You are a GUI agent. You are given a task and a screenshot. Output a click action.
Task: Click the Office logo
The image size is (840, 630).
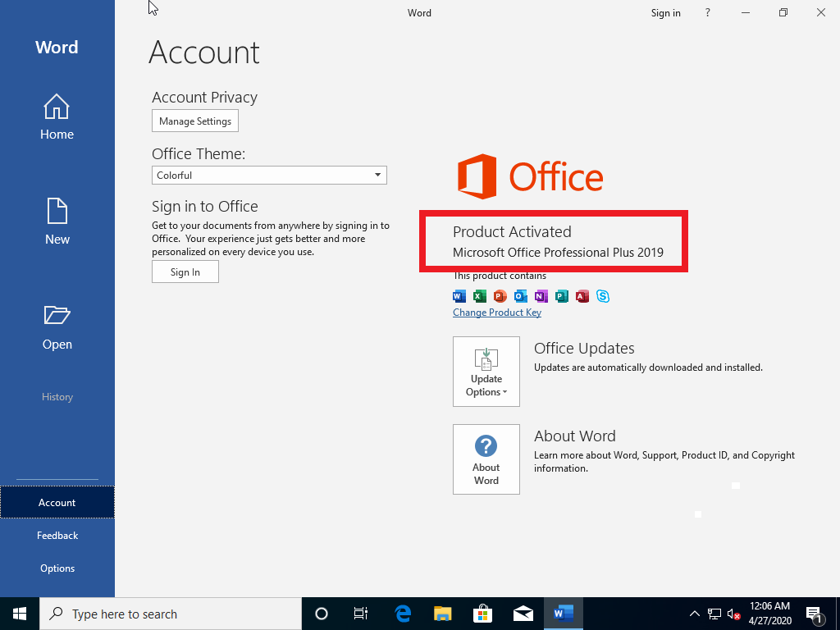pos(530,177)
